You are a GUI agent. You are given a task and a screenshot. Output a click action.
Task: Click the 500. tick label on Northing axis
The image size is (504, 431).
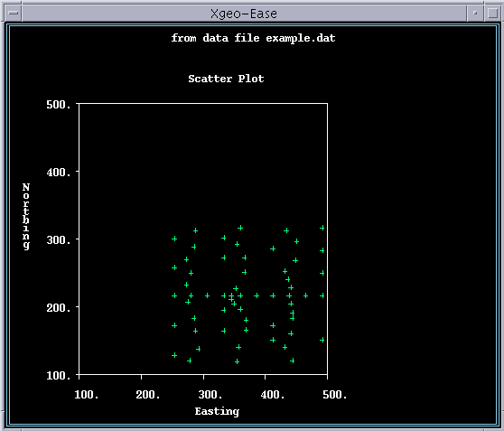[x=58, y=105]
